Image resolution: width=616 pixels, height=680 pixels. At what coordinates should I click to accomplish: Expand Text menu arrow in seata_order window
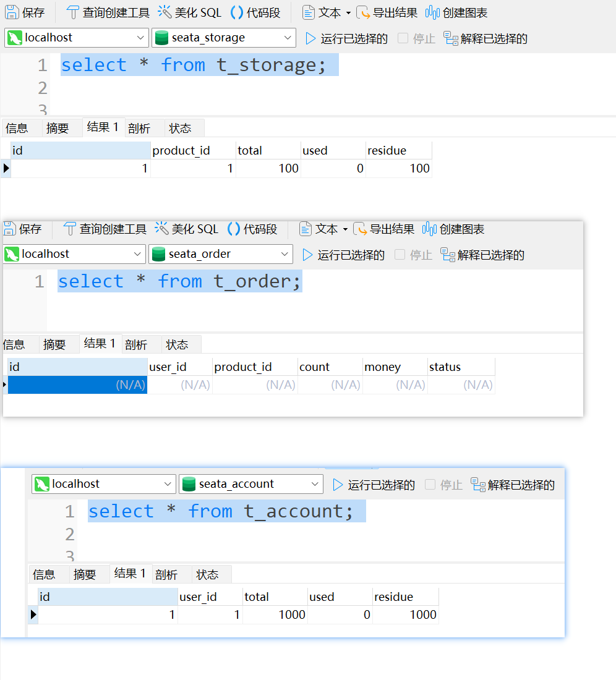(345, 229)
